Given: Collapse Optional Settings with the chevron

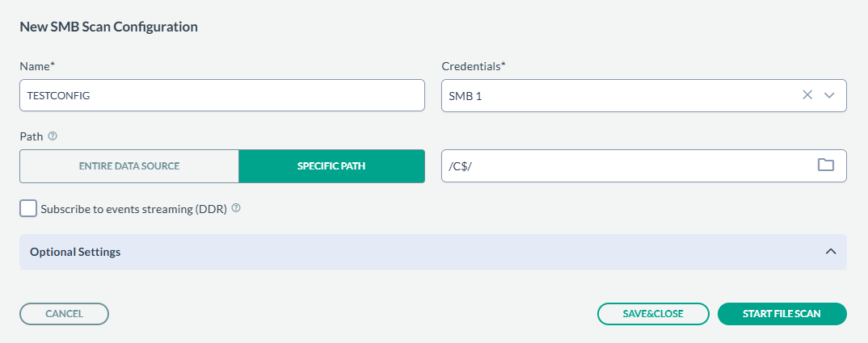Looking at the screenshot, I should [830, 252].
